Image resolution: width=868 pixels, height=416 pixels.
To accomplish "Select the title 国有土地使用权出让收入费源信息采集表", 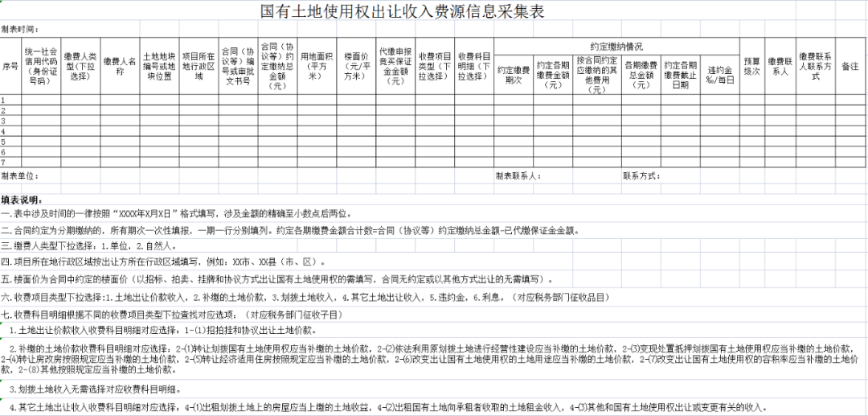I will [402, 11].
